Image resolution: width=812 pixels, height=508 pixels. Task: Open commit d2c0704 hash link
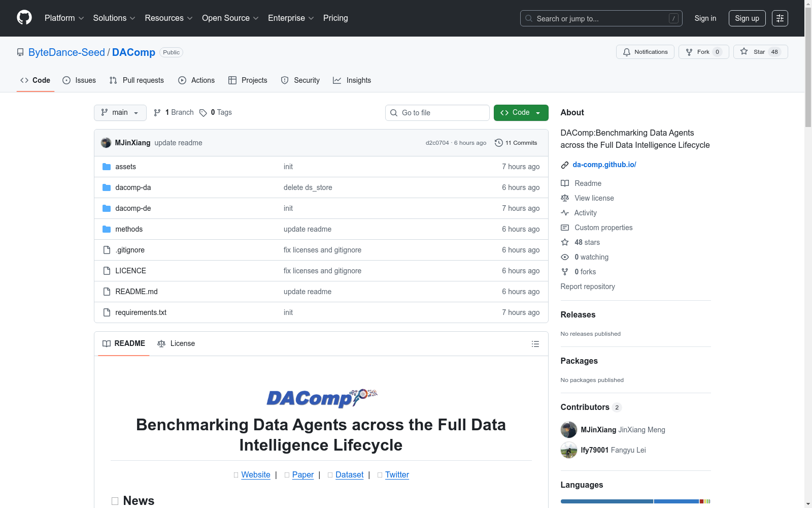[437, 143]
